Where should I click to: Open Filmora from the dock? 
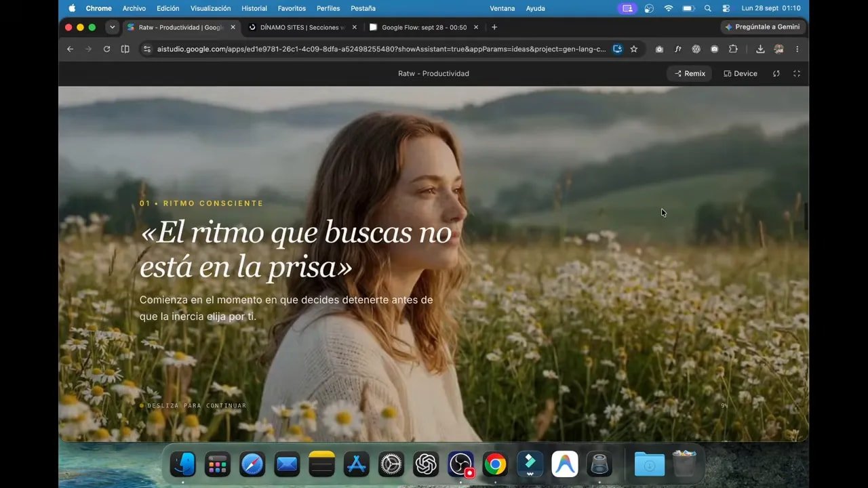pyautogui.click(x=530, y=464)
